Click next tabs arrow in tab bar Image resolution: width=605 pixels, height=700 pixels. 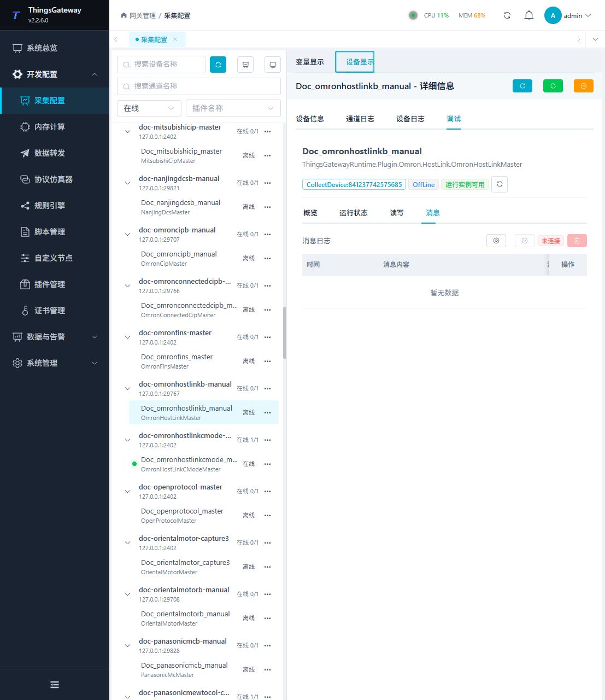pyautogui.click(x=579, y=39)
